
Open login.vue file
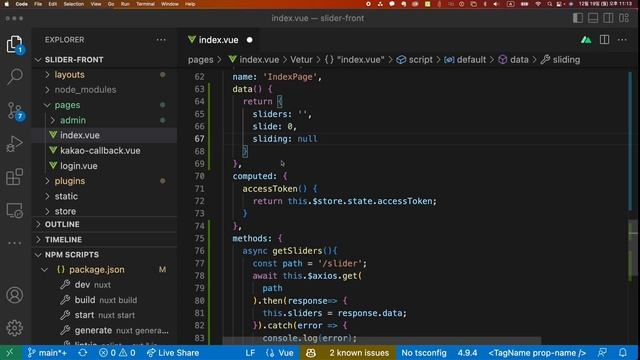104,166
